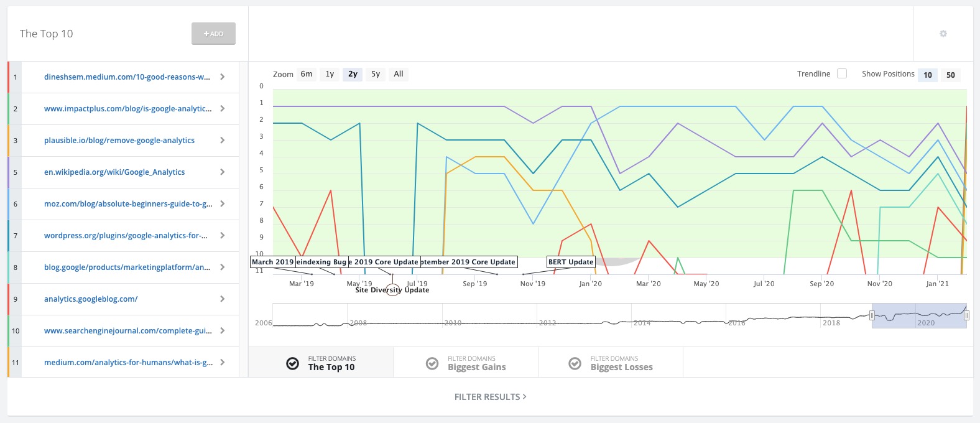Click The Top 10 checkmark icon
Screen dimensions: 980x423
[x=292, y=363]
